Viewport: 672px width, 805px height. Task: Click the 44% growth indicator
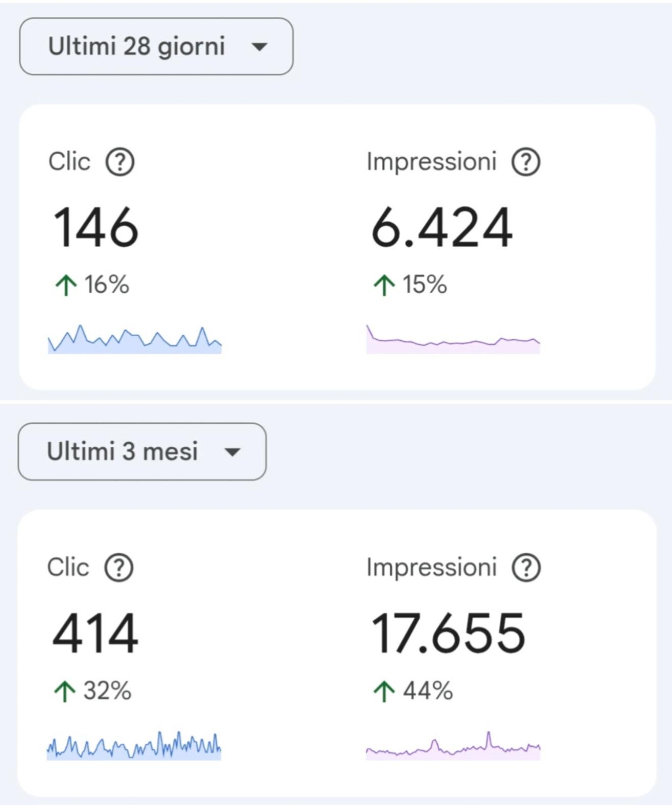point(414,691)
